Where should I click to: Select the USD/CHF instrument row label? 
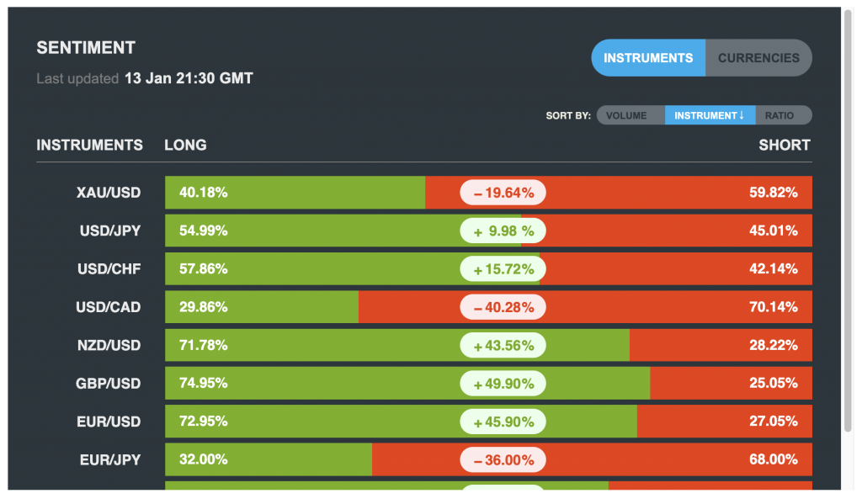[x=109, y=269]
